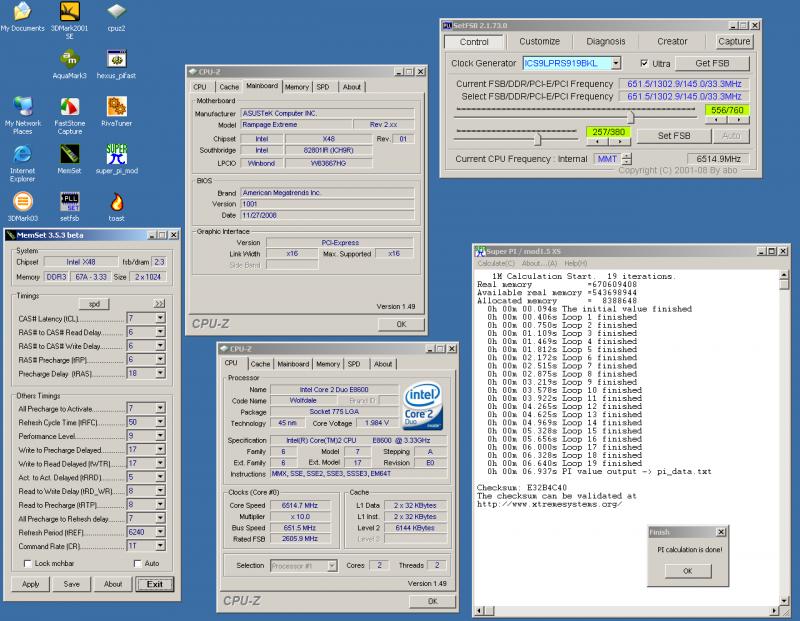
Task: Open My Documents desktop icon
Action: coord(22,16)
